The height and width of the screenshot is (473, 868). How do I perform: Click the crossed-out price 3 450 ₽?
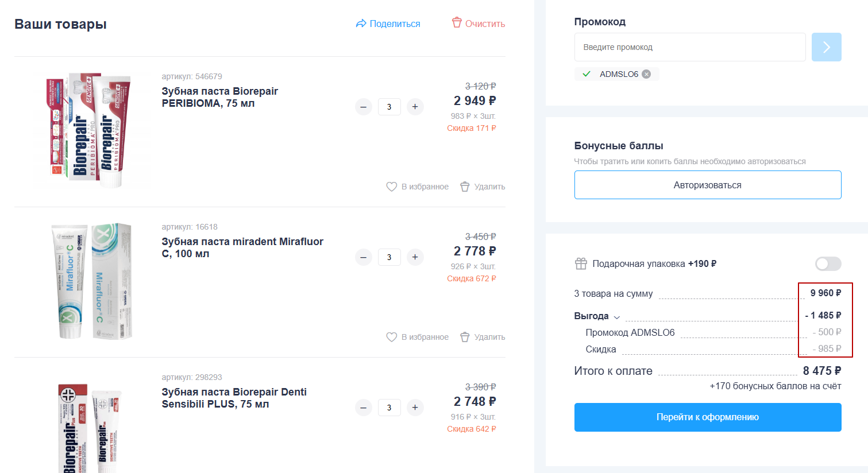pos(480,236)
